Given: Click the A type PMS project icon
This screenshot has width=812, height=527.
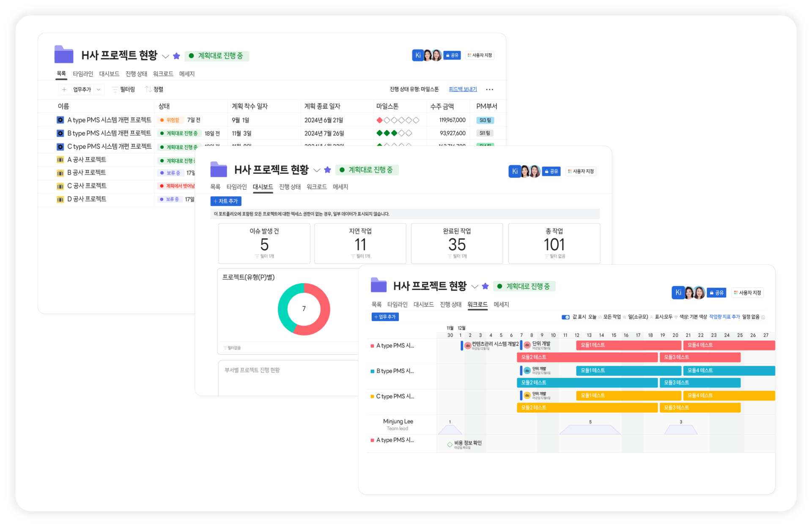Looking at the screenshot, I should point(60,120).
